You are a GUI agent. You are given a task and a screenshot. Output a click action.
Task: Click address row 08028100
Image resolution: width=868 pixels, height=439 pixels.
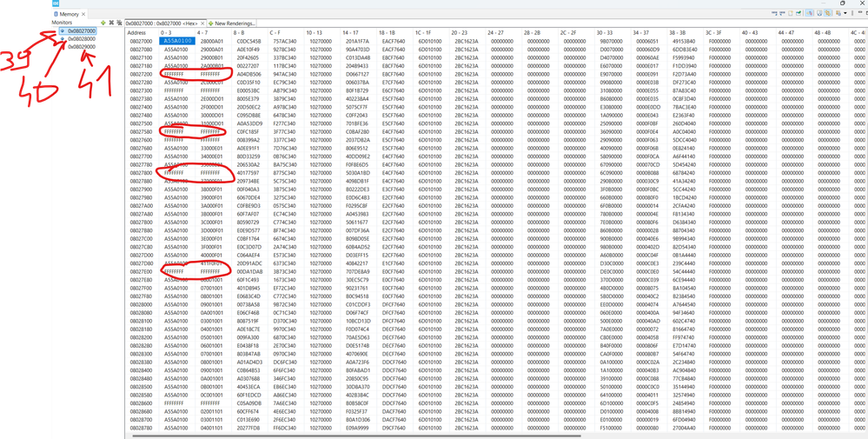coord(141,321)
